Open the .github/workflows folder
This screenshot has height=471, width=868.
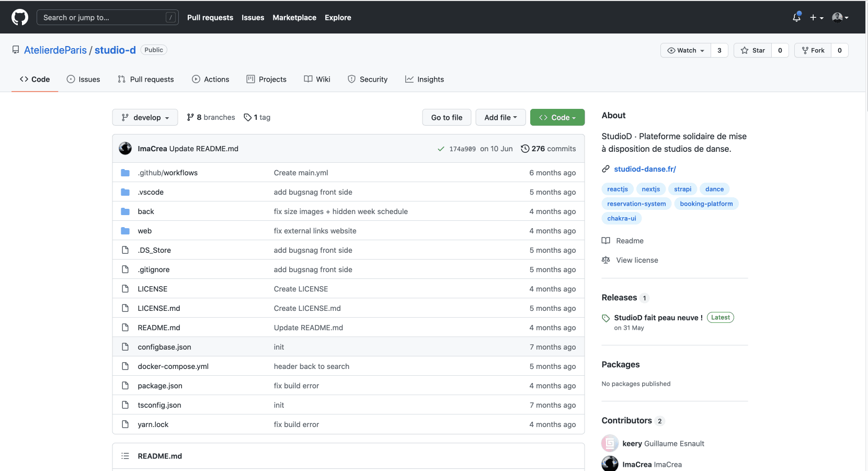point(168,173)
